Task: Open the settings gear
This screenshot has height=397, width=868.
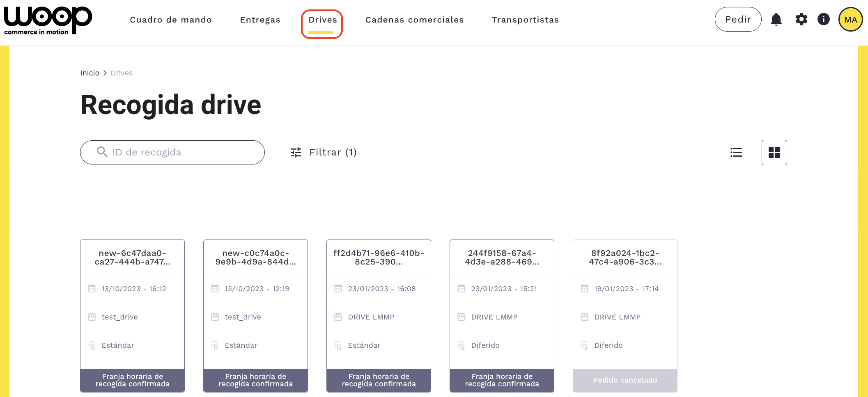Action: coord(801,19)
